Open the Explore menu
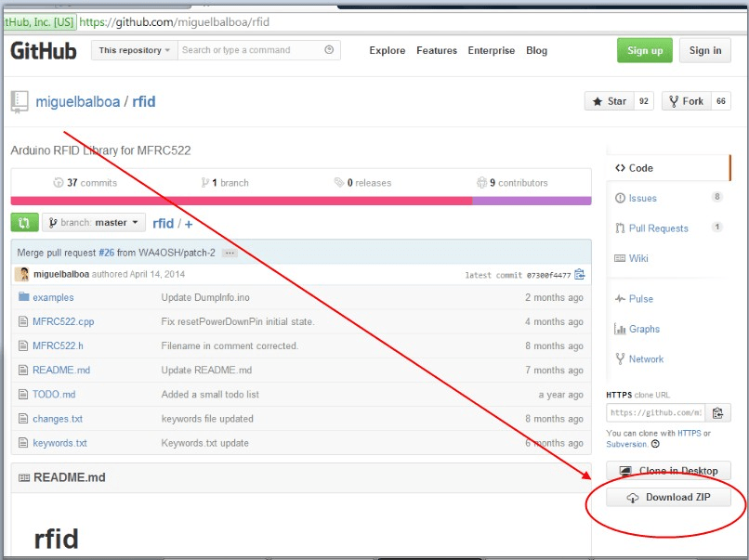749x560 pixels. pyautogui.click(x=387, y=50)
